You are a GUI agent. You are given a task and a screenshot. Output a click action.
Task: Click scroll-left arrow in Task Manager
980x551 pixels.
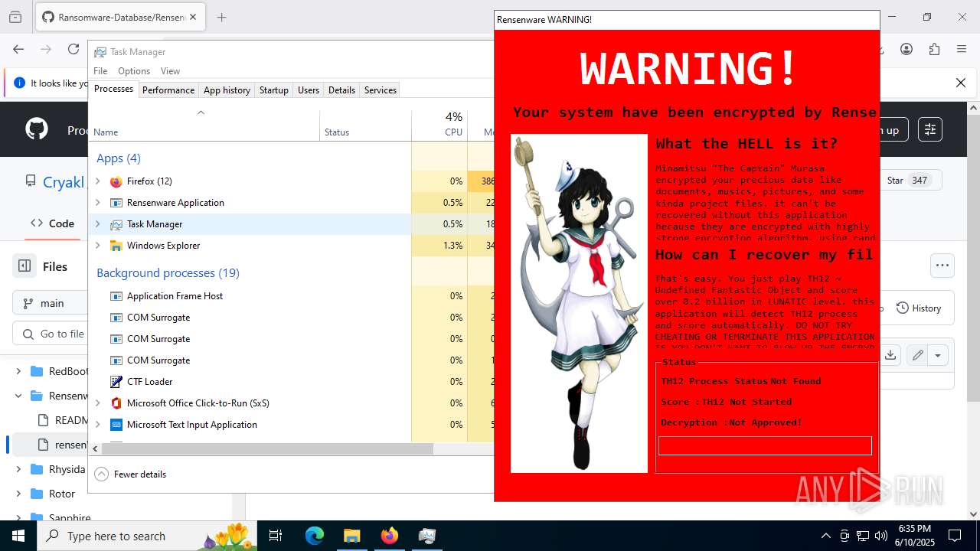pyautogui.click(x=95, y=448)
